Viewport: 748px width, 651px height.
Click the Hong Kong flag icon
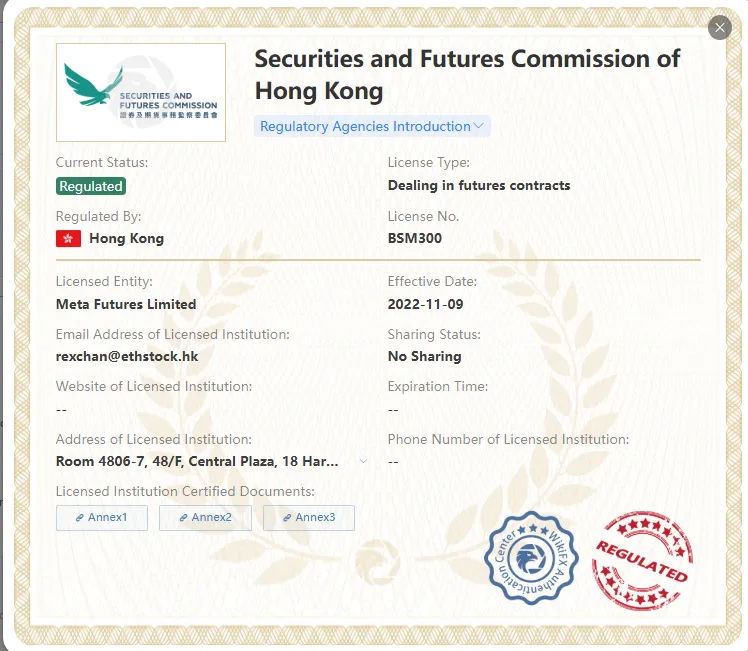pos(68,238)
